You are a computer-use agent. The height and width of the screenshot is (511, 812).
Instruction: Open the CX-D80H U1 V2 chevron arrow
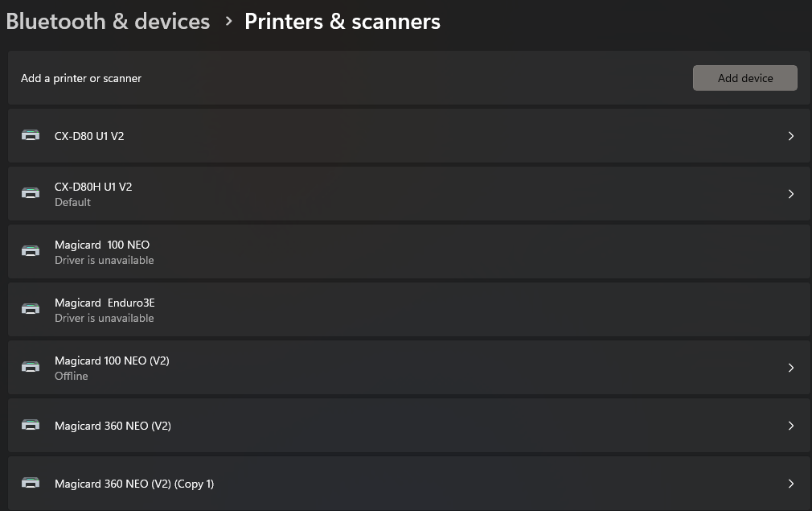pos(791,194)
